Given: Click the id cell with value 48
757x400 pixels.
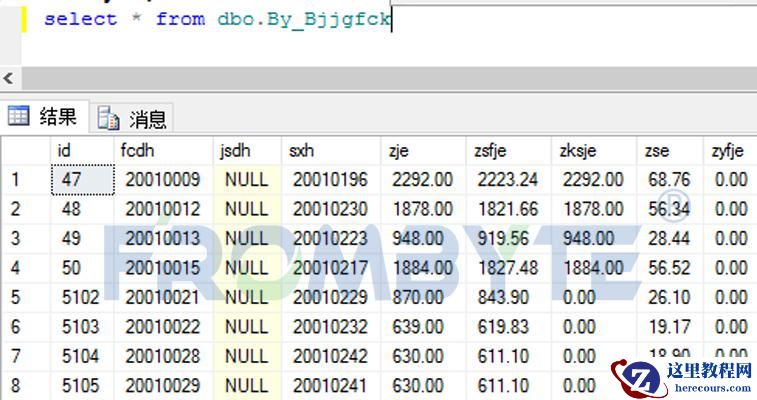Looking at the screenshot, I should (83, 209).
